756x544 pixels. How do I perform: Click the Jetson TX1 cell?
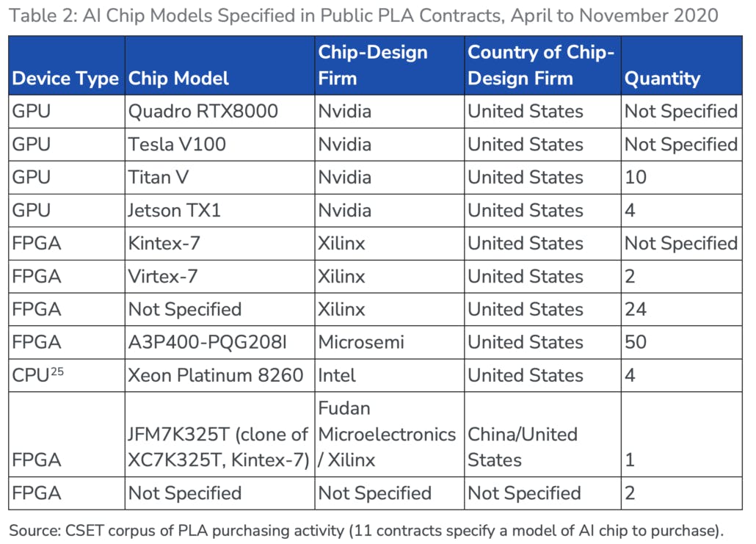175,211
